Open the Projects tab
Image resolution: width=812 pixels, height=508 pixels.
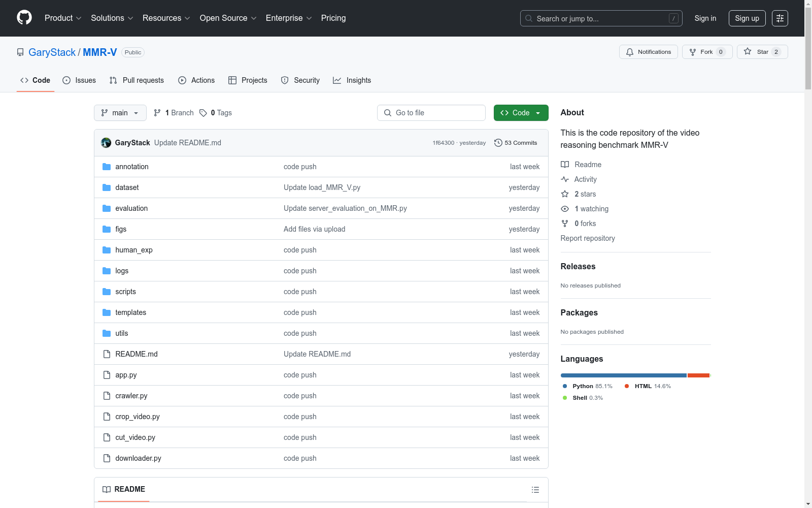point(248,80)
